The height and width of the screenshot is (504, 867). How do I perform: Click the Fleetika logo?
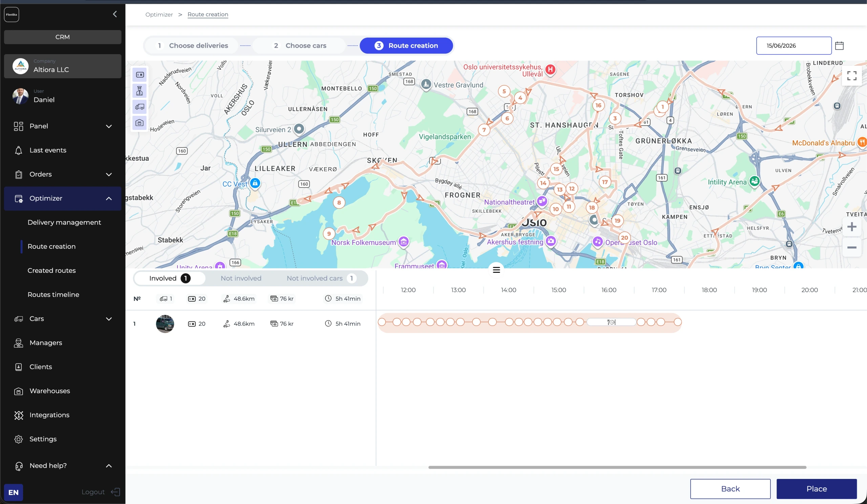click(x=12, y=15)
